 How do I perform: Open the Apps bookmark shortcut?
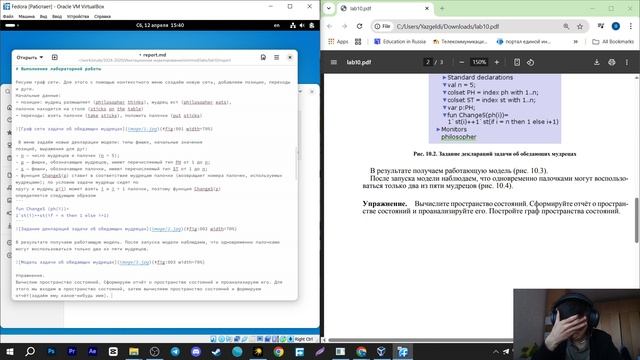click(338, 42)
